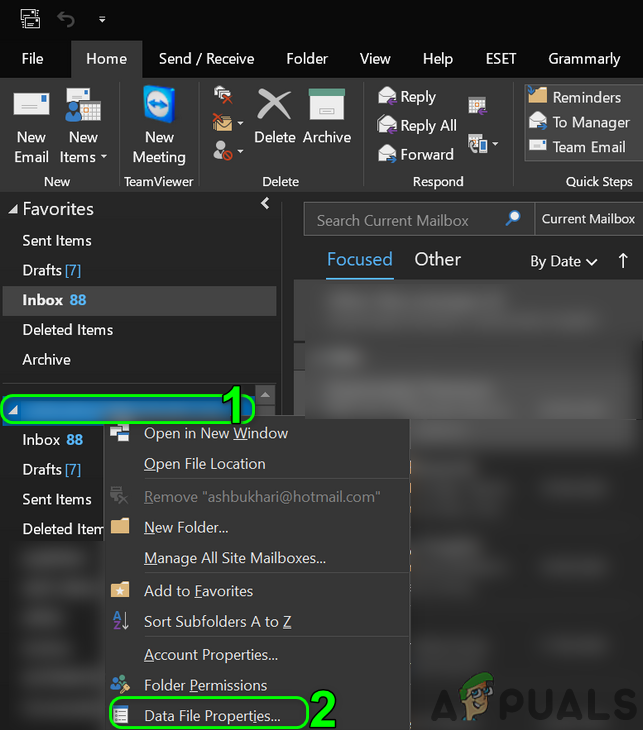Select Inbox 88 under Favorites
This screenshot has width=643, height=730.
click(x=140, y=300)
